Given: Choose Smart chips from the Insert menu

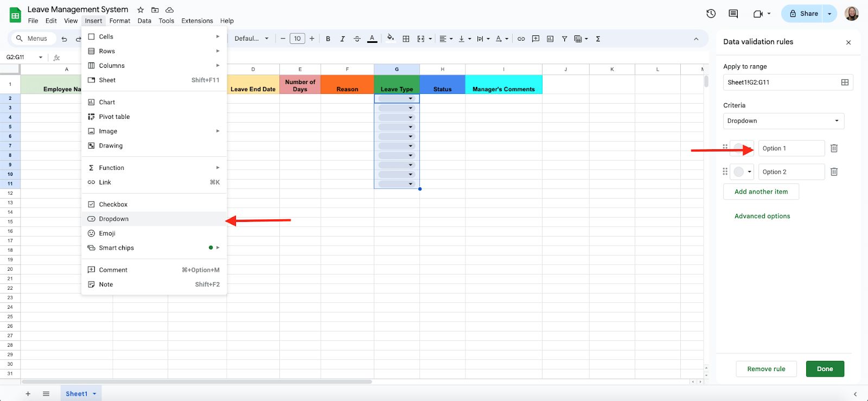Looking at the screenshot, I should click(x=154, y=247).
